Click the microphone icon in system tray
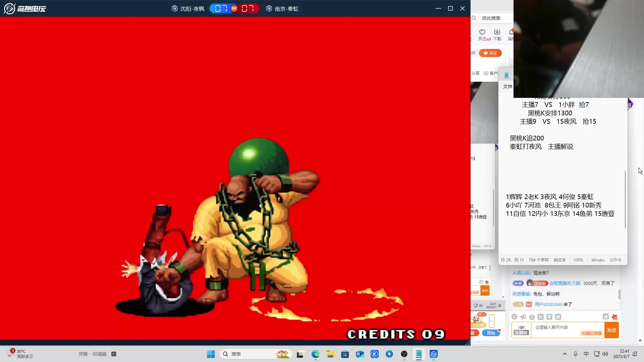The height and width of the screenshot is (362, 644). click(576, 354)
